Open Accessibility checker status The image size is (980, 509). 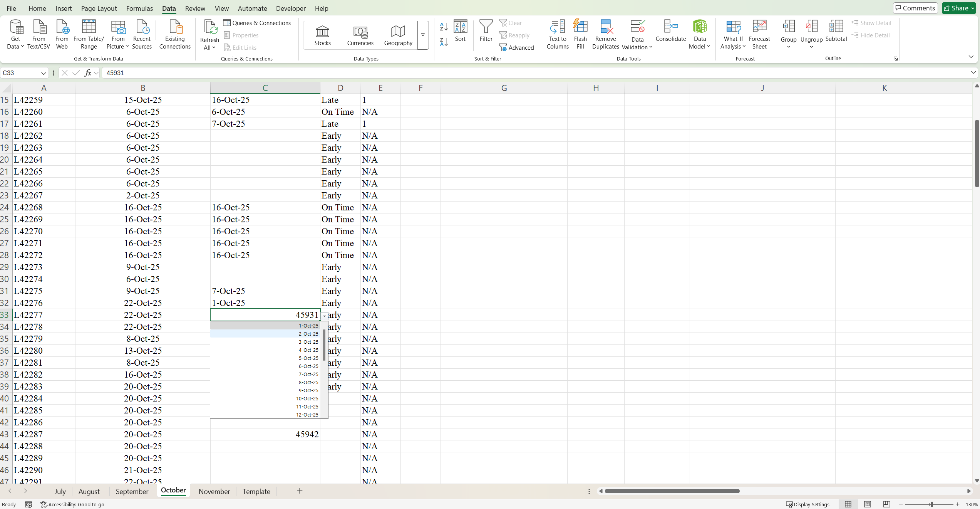[x=72, y=504]
